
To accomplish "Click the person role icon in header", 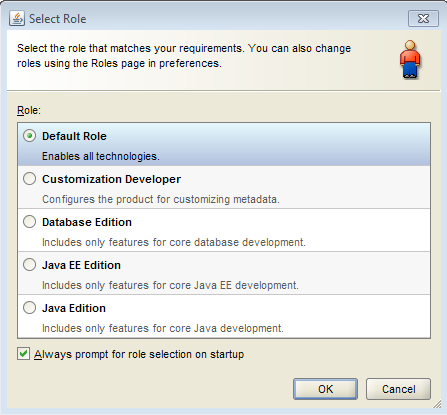I will point(410,60).
